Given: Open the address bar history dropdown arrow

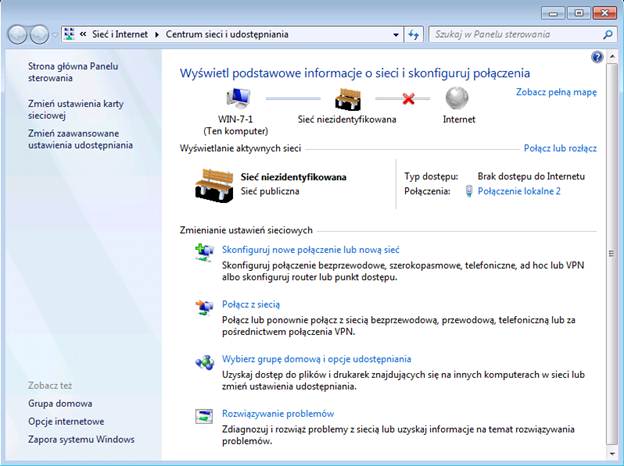Looking at the screenshot, I should coord(394,34).
